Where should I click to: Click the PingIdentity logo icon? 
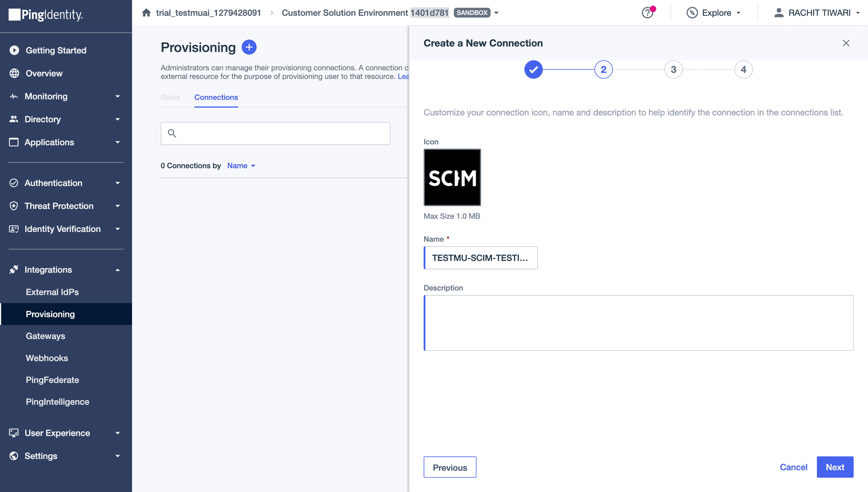(x=14, y=15)
